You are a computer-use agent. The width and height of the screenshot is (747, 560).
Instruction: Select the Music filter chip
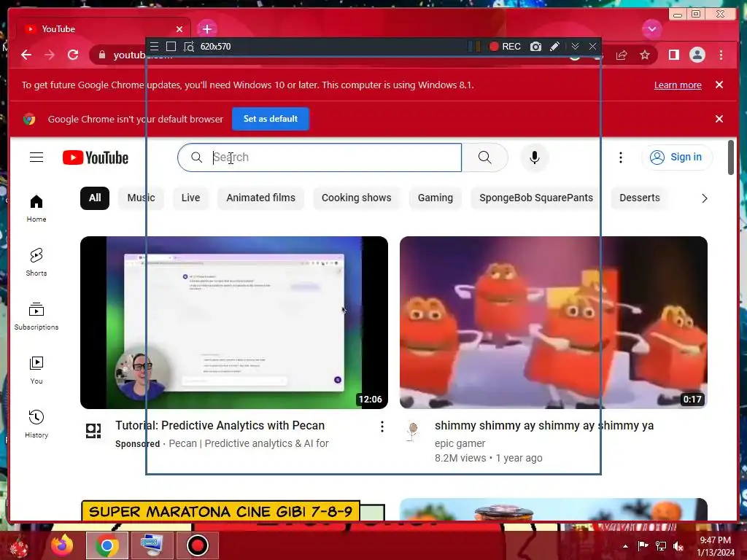141,198
